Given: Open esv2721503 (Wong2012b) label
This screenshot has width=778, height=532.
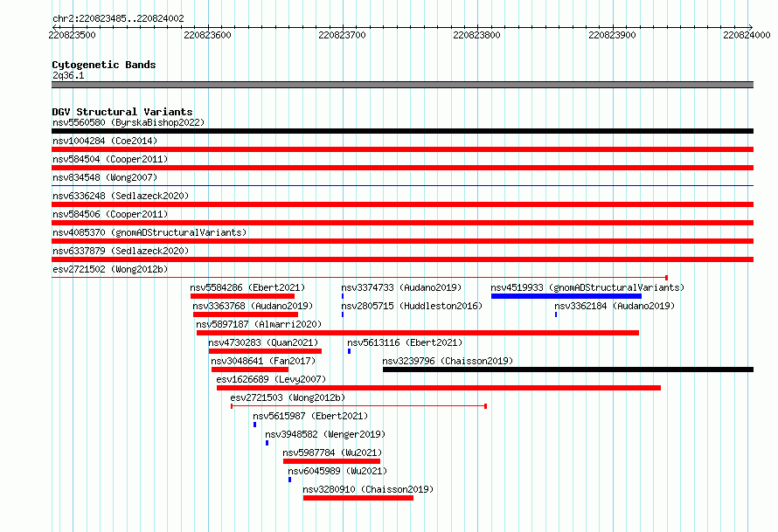Looking at the screenshot, I should point(288,397).
